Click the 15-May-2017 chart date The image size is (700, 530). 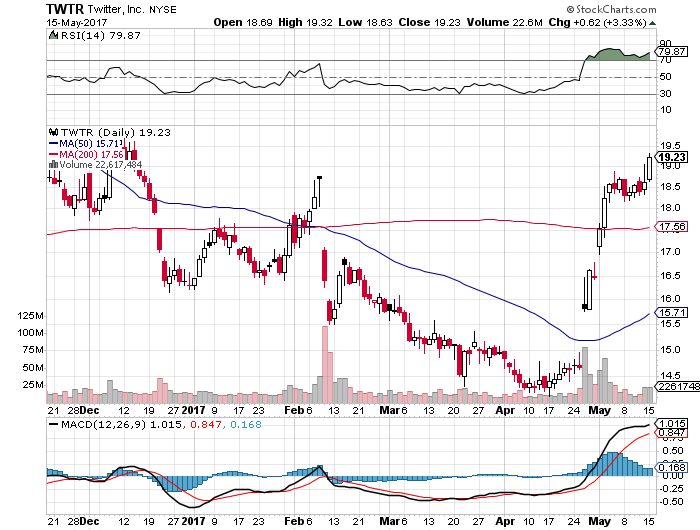point(76,22)
